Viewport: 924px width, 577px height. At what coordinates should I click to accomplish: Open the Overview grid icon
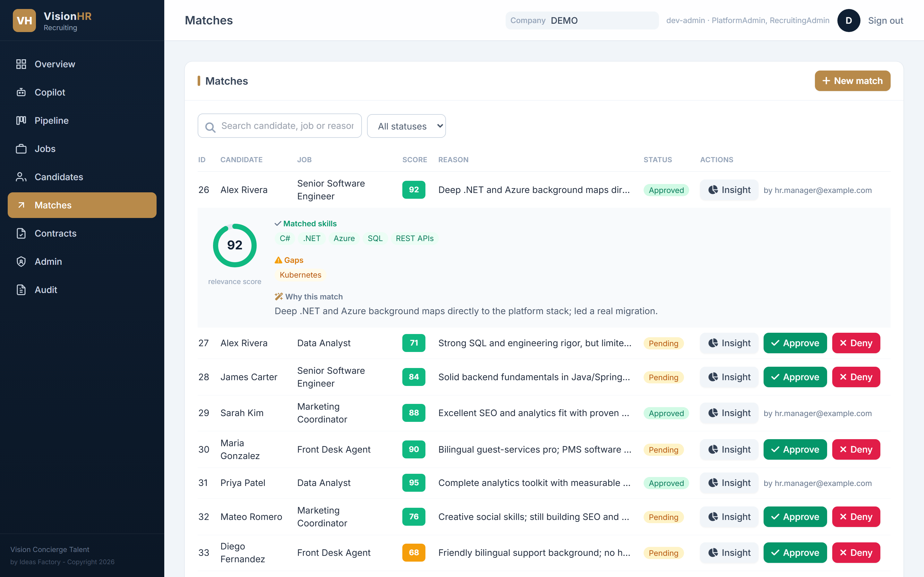[21, 64]
